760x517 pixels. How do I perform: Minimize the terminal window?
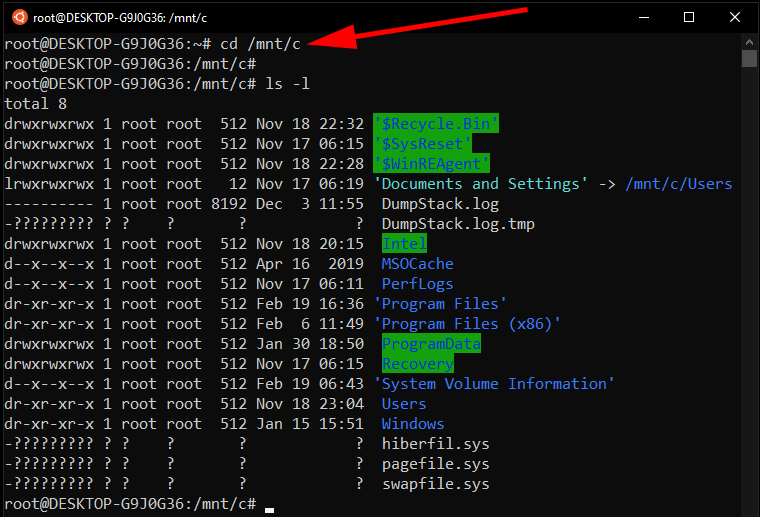[644, 17]
